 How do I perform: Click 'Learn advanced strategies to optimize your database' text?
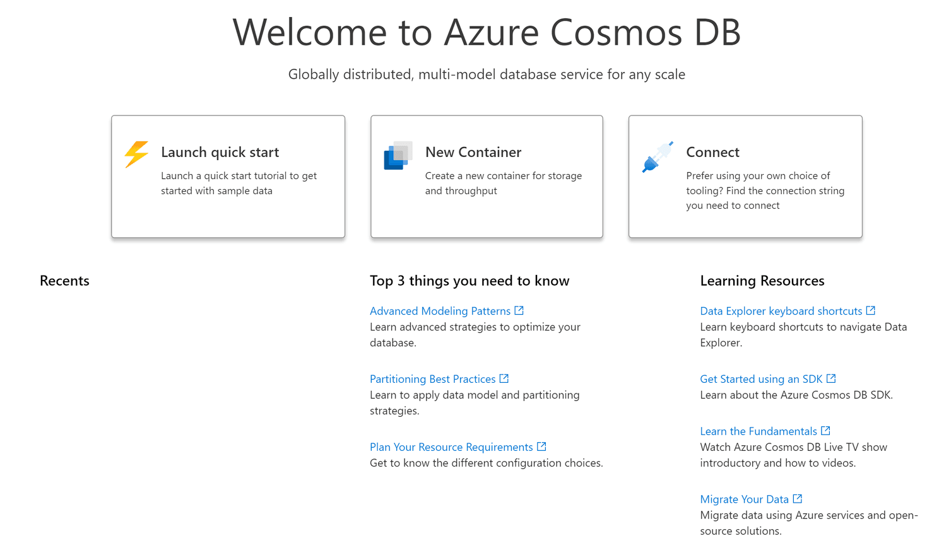pos(475,335)
